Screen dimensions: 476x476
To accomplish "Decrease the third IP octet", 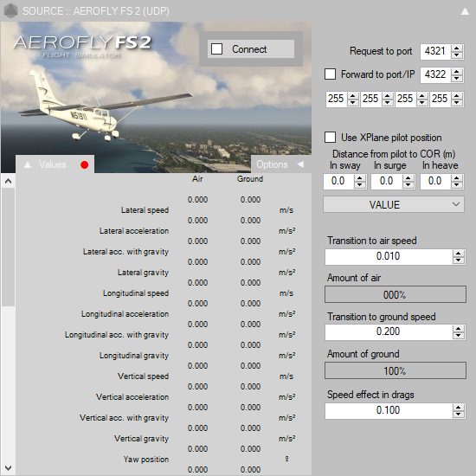I will [422, 103].
